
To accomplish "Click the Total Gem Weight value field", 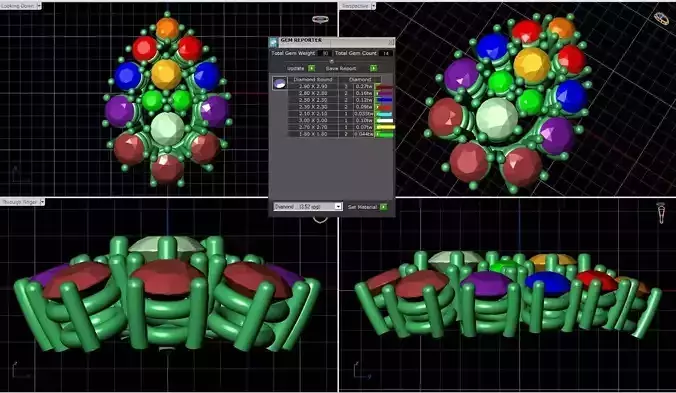I will pyautogui.click(x=325, y=53).
